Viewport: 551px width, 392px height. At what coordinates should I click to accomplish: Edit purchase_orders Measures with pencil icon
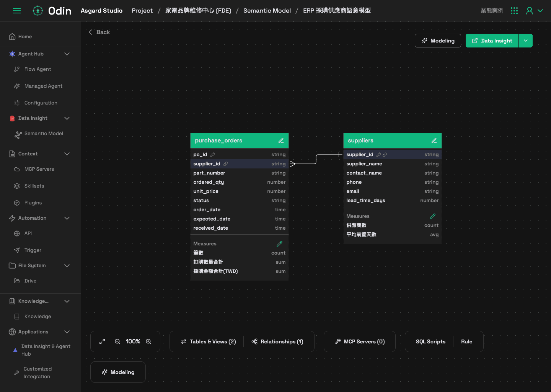point(280,244)
